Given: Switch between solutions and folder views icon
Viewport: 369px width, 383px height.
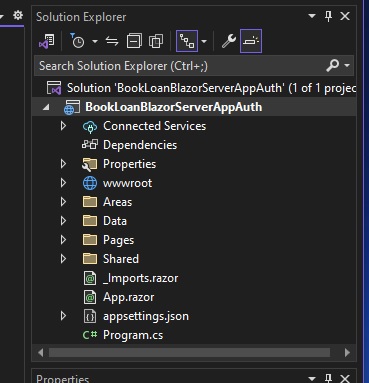Looking at the screenshot, I should coord(47,41).
